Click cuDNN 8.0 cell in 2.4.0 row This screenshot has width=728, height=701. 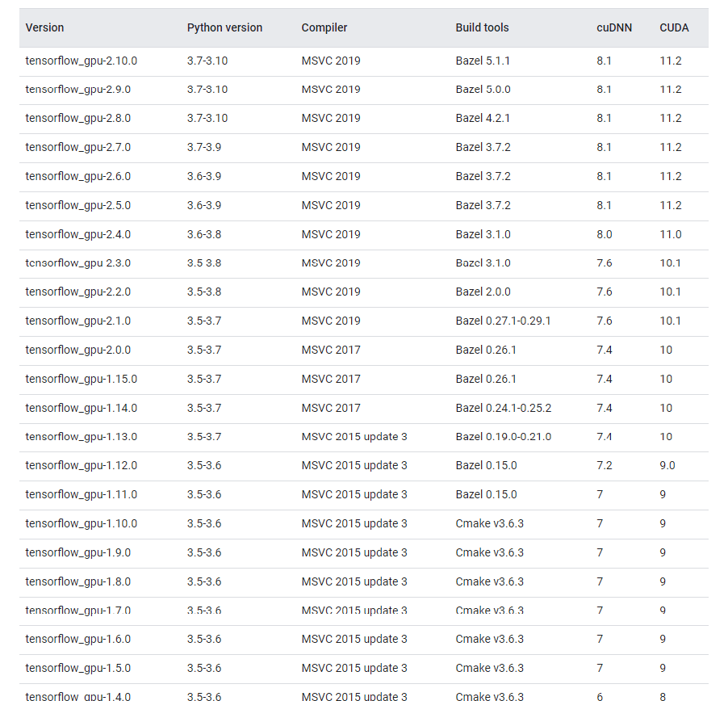[x=604, y=234]
